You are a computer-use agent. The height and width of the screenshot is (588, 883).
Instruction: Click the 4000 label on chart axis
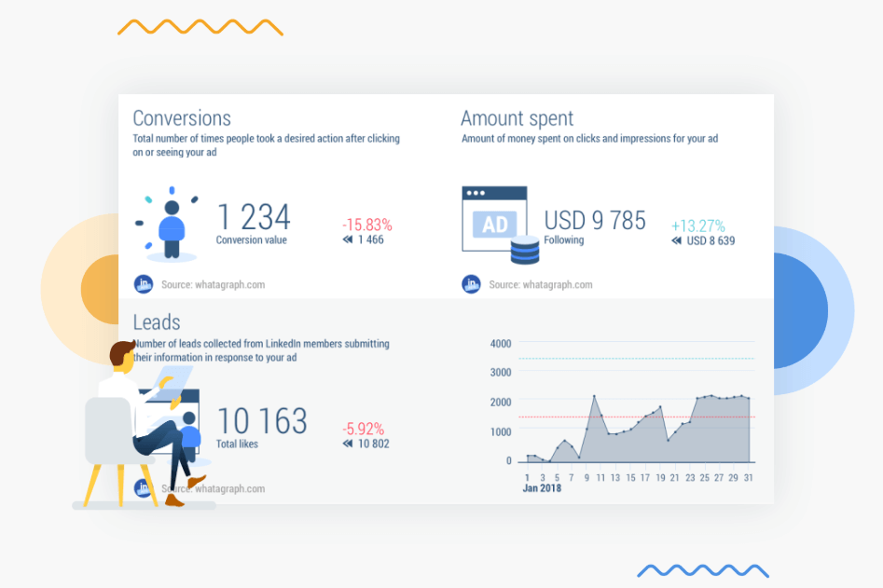[501, 343]
